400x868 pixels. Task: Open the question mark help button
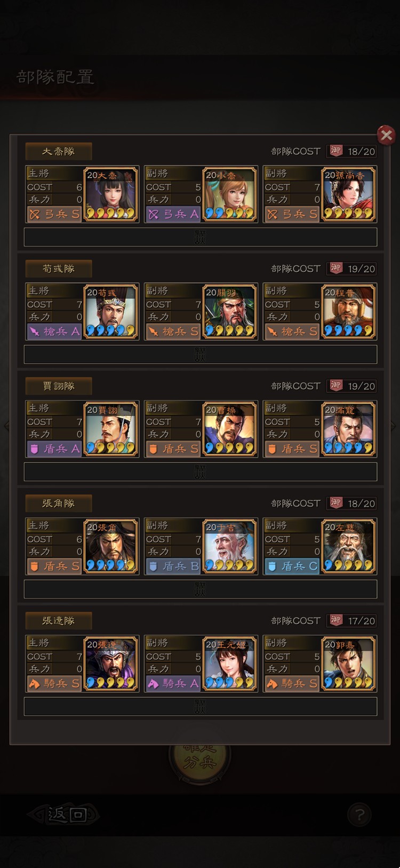point(359,815)
